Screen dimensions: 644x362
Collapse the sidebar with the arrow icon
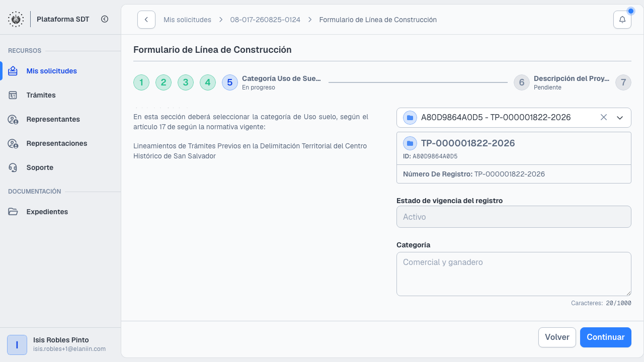[x=105, y=19]
